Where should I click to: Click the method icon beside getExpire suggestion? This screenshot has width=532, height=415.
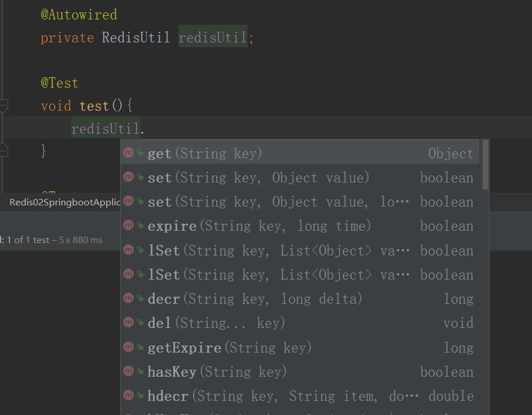click(128, 347)
